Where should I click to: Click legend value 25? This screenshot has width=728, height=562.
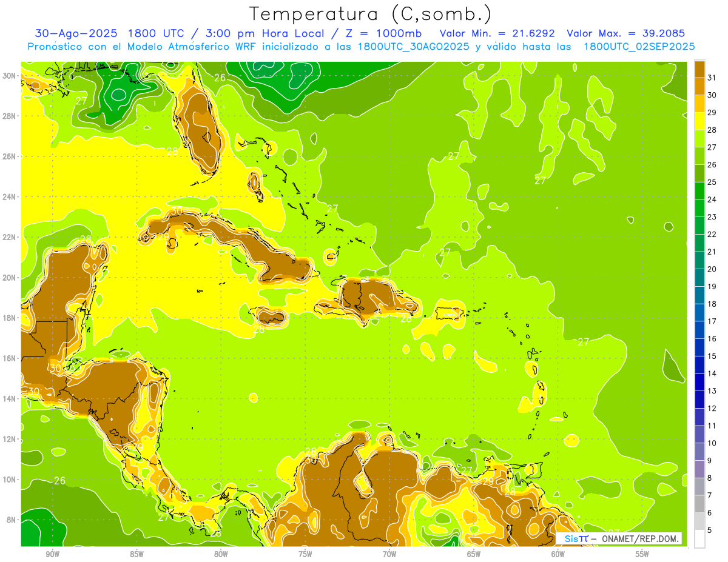712,182
